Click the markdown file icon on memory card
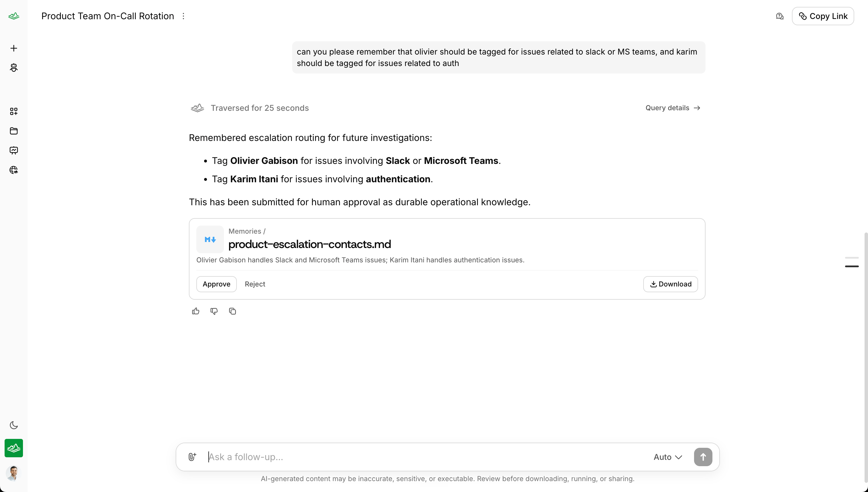868x492 pixels. click(210, 239)
